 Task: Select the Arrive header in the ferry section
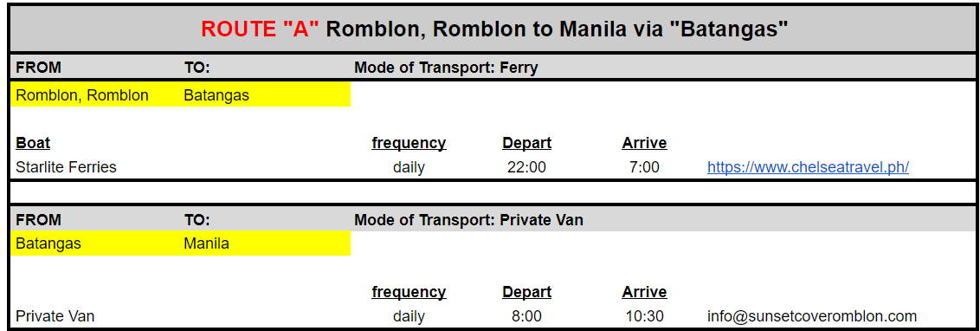(x=644, y=143)
